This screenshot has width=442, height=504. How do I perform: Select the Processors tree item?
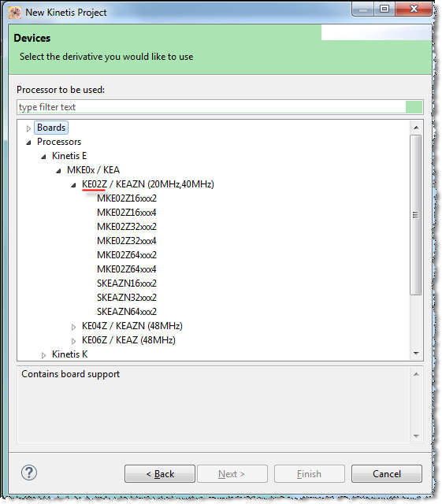59,142
